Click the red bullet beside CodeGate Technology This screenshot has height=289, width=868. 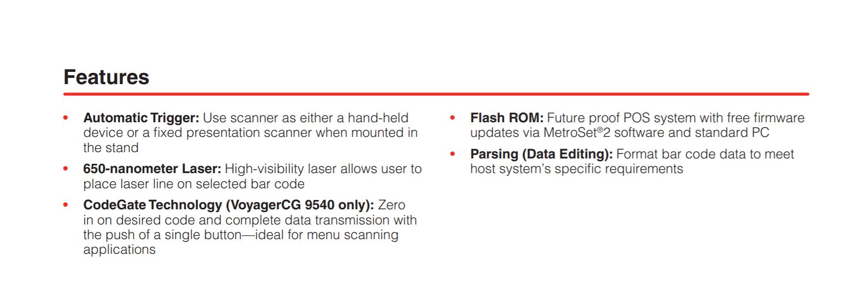point(66,205)
